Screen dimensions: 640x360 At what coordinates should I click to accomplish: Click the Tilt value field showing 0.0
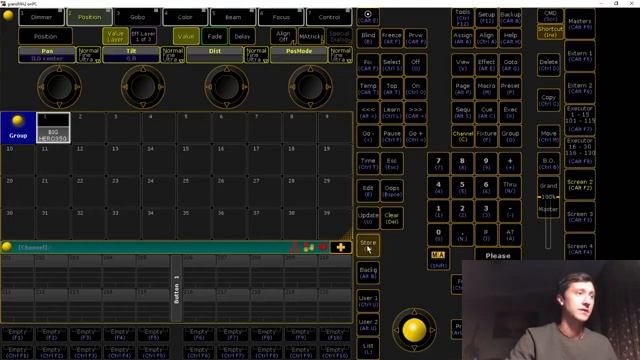pos(131,59)
